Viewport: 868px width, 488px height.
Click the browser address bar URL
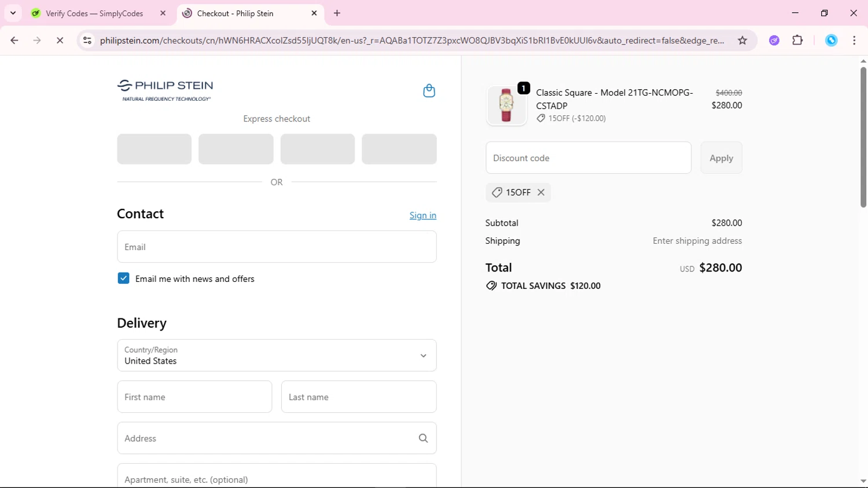point(412,41)
